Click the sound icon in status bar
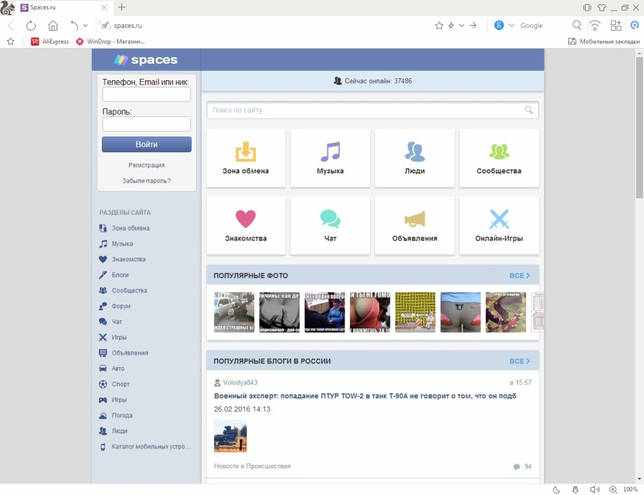 pos(594,490)
